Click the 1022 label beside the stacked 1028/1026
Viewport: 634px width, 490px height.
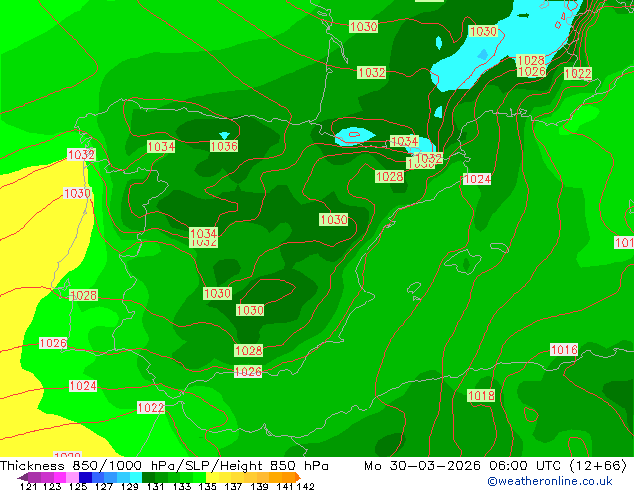[x=578, y=74]
